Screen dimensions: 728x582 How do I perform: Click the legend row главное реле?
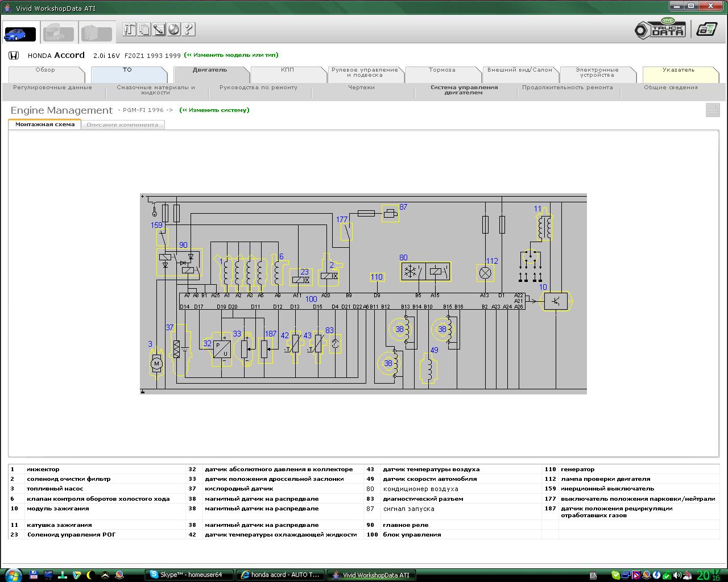pos(453,525)
